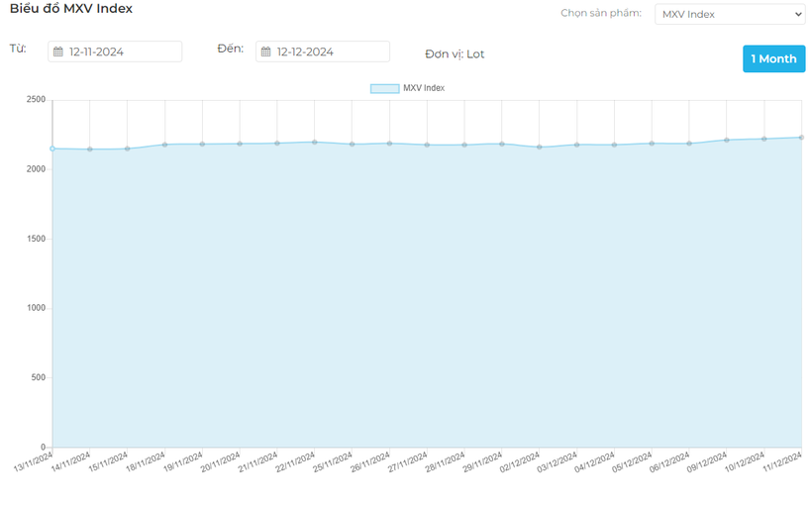Click the MXV Index legend color box
Screen dimensions: 812x505
[384, 88]
